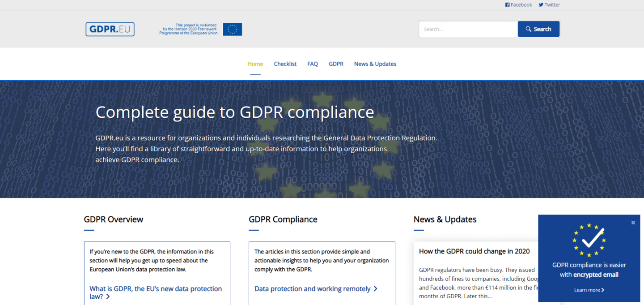
Task: Open the FAQ menu item
Action: [313, 64]
